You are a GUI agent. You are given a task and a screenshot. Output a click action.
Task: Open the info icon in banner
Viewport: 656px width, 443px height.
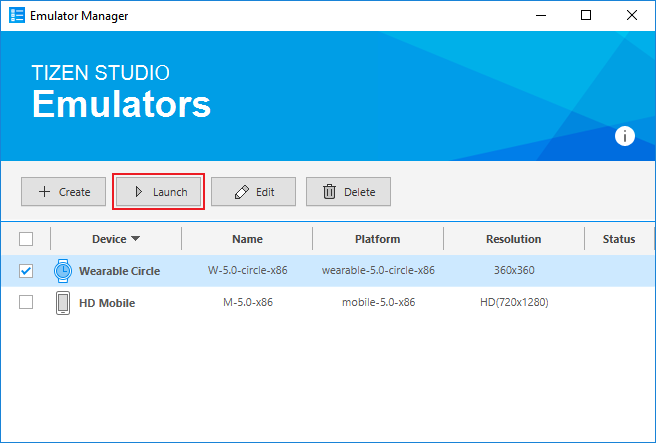(625, 136)
